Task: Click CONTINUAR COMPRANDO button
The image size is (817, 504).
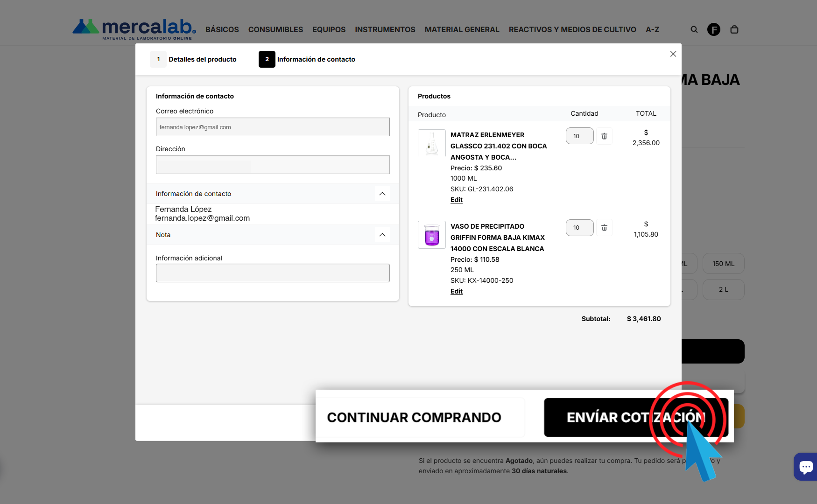Action: coord(414,417)
